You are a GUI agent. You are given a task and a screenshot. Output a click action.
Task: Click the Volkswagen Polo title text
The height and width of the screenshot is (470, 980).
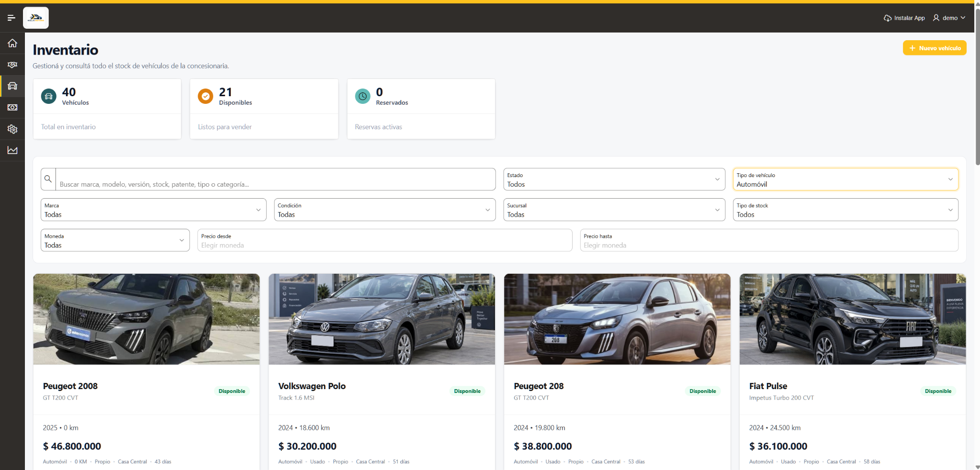(312, 386)
